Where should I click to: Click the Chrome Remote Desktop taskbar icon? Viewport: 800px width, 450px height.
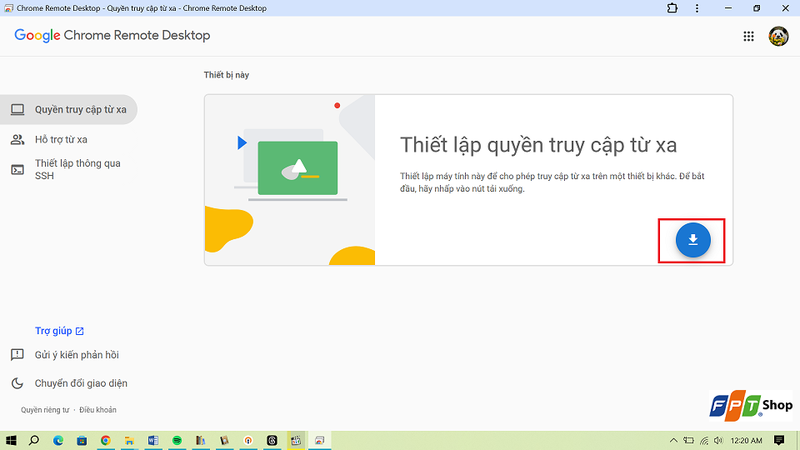[x=319, y=440]
